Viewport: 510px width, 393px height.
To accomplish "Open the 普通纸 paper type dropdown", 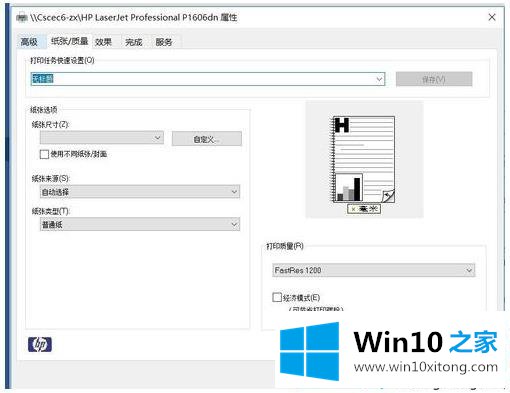I will (x=140, y=224).
